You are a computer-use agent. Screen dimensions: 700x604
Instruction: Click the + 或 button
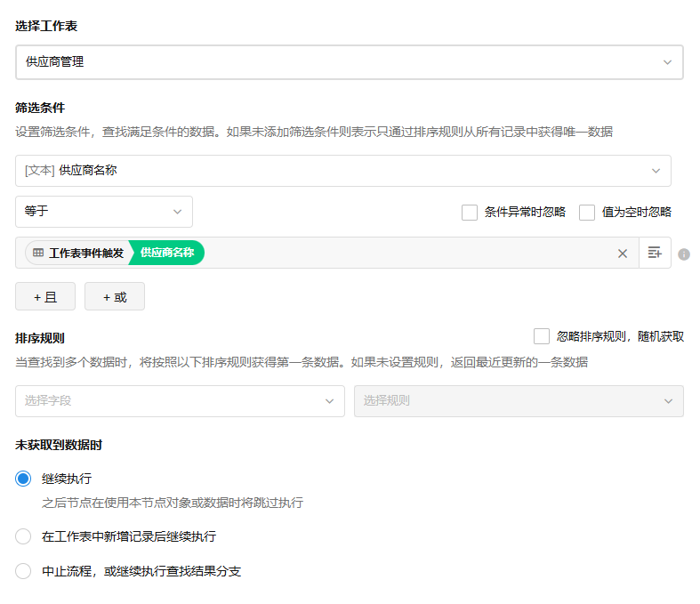[115, 297]
